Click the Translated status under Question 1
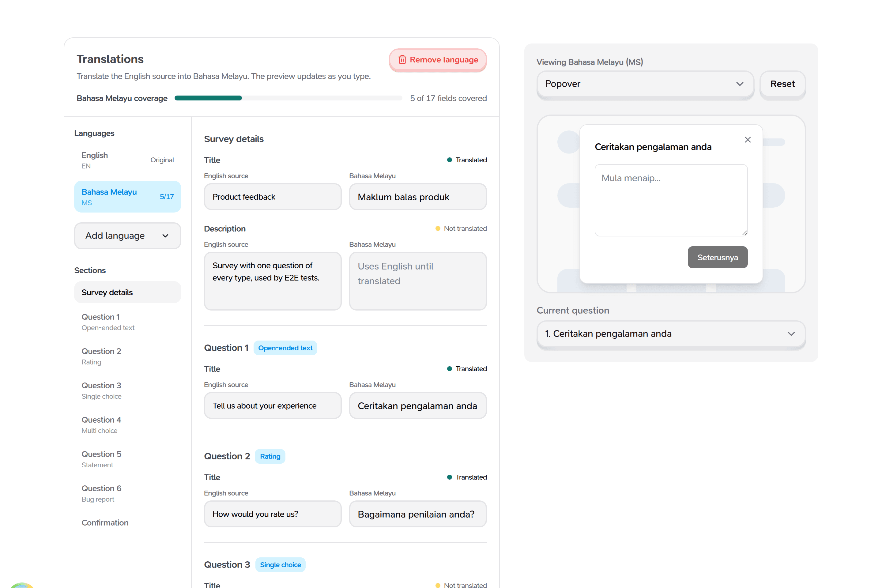 tap(467, 369)
